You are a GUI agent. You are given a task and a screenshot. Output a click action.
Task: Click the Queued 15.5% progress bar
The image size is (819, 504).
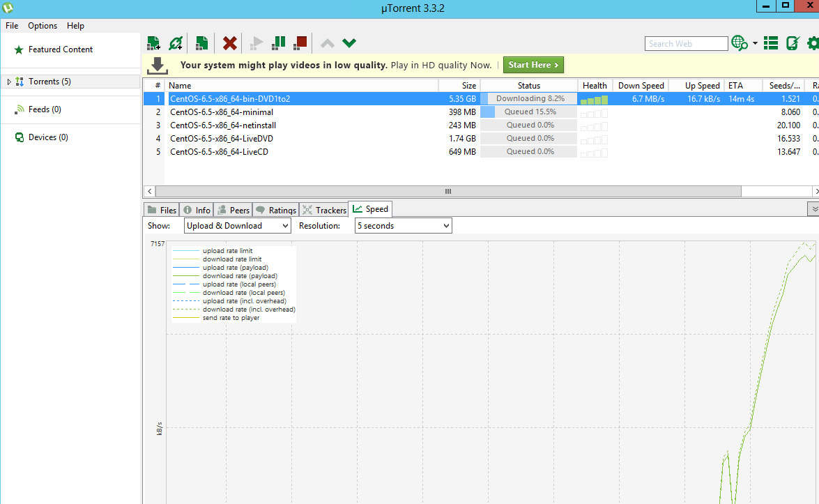coord(528,112)
